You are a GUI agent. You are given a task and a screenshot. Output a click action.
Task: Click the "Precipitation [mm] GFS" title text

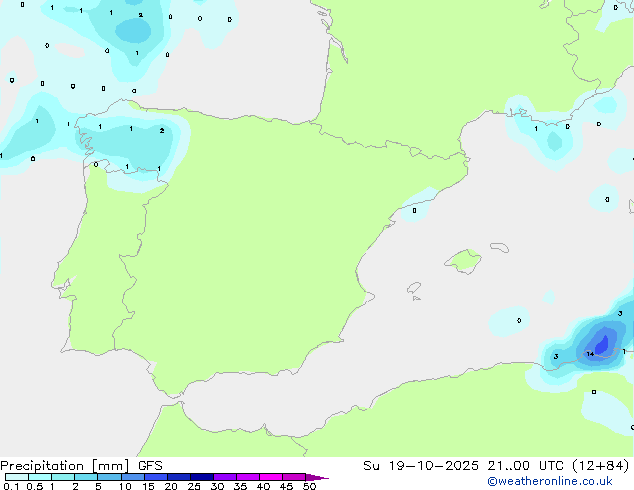coord(81,466)
